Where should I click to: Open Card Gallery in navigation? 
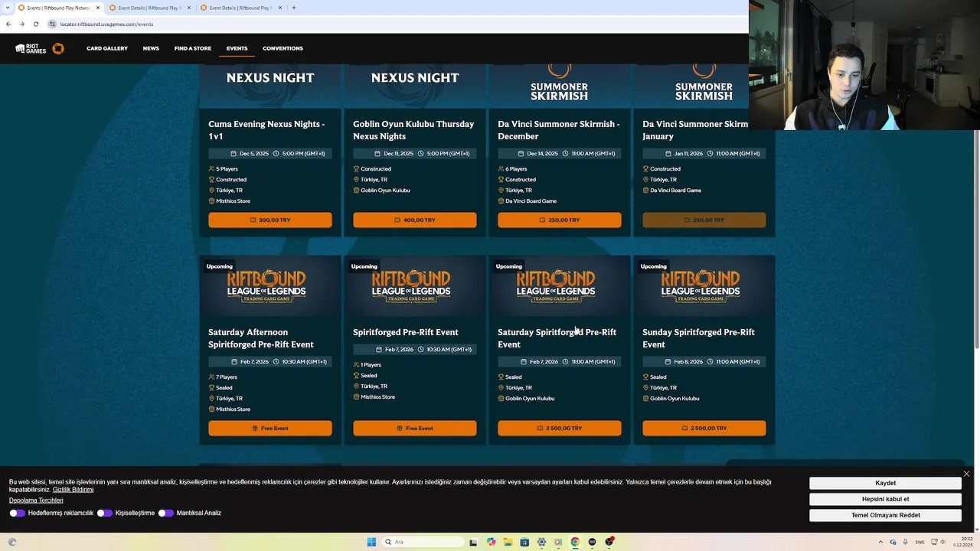tap(107, 48)
